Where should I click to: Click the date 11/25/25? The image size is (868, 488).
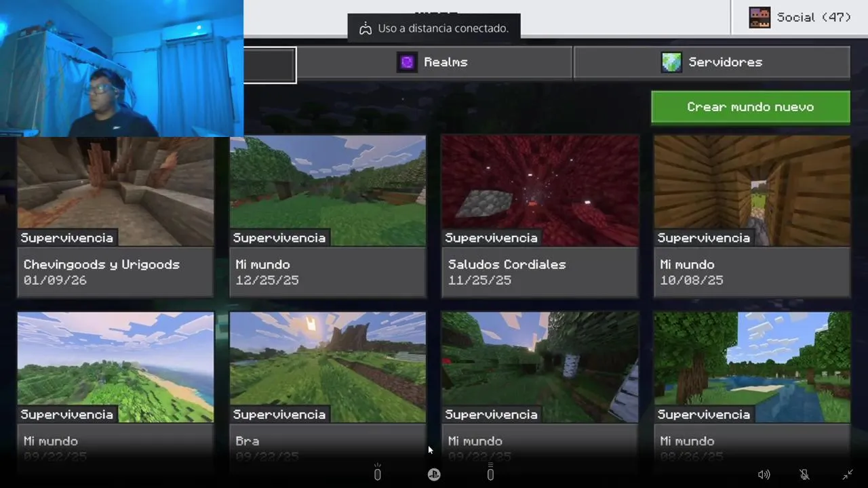(479, 280)
